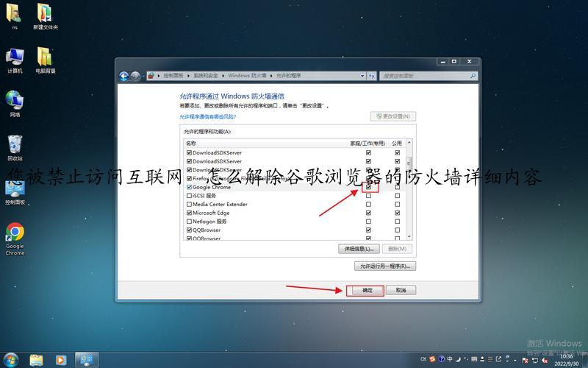Launch the media player from taskbar

click(61, 360)
